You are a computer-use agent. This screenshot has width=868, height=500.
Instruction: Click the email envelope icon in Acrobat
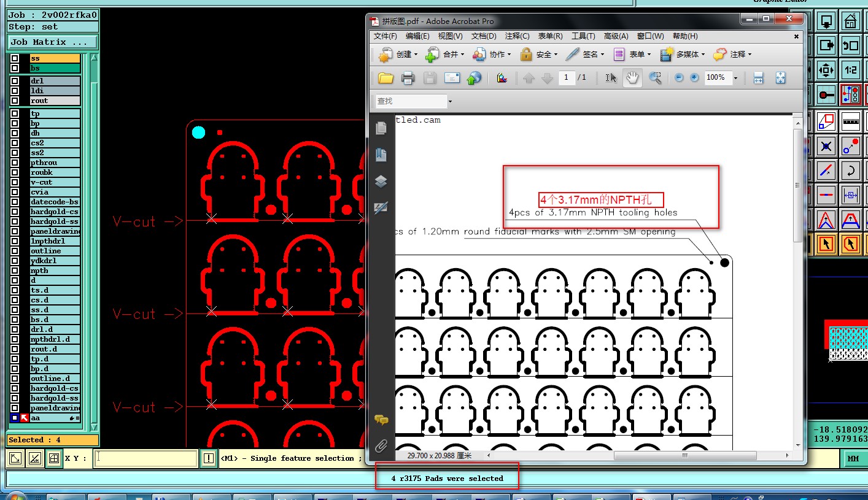click(x=452, y=78)
